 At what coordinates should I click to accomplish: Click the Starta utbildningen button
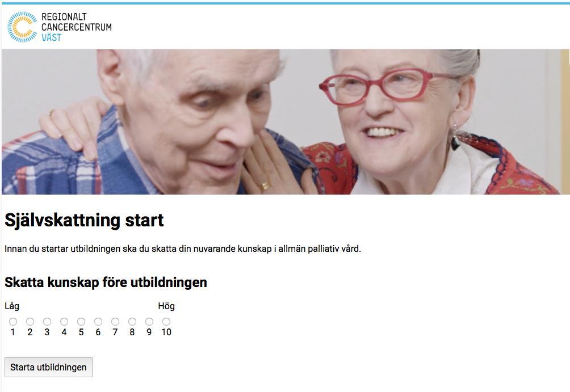pyautogui.click(x=48, y=367)
